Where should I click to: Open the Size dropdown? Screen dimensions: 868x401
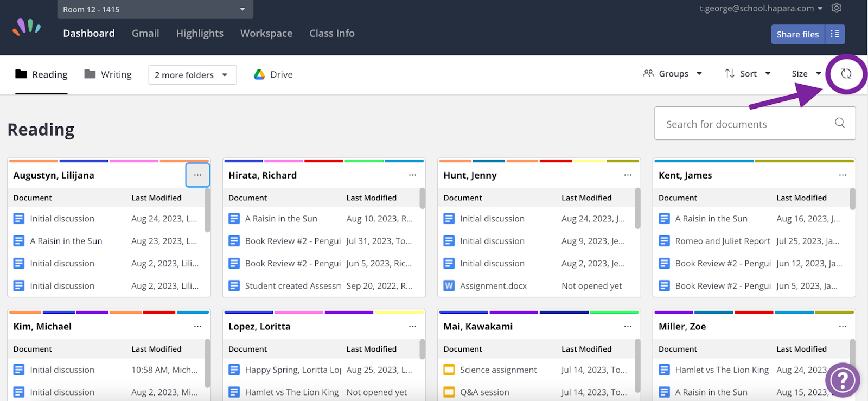click(x=807, y=74)
